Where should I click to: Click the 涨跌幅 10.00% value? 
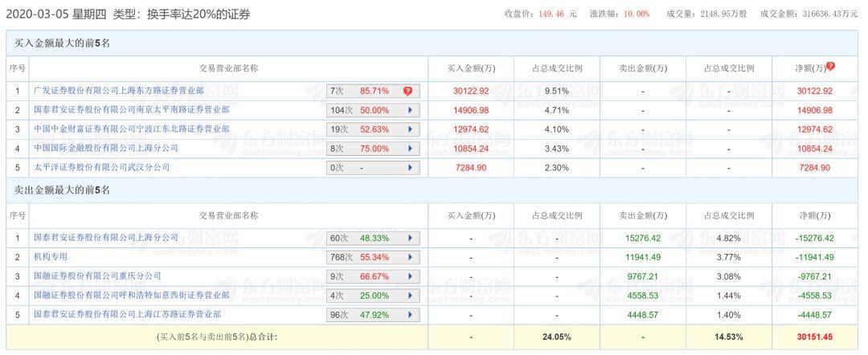point(638,14)
